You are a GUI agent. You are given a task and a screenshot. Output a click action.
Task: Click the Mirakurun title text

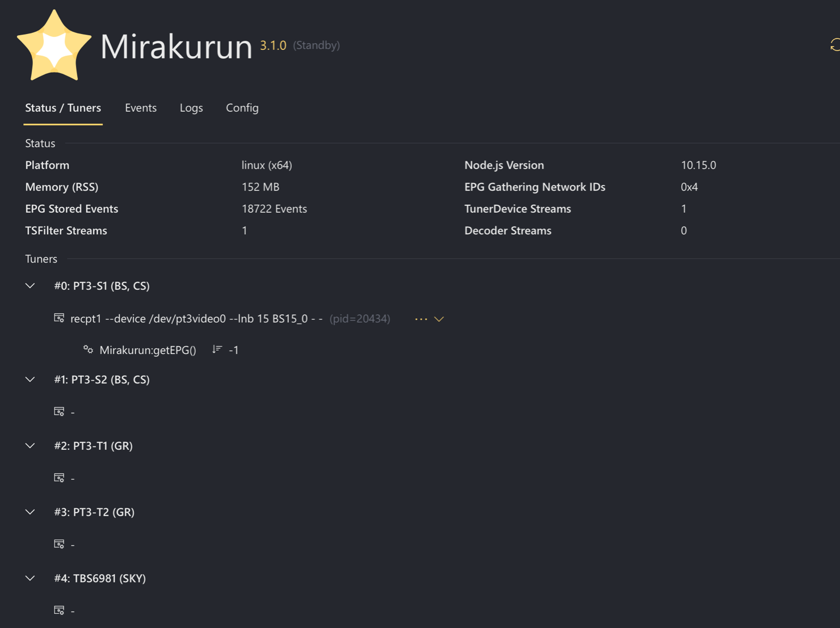click(x=176, y=46)
